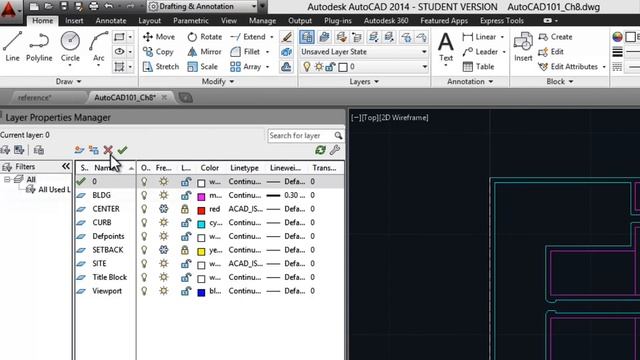Click Edit Attributes
The image size is (640, 360).
568,67
